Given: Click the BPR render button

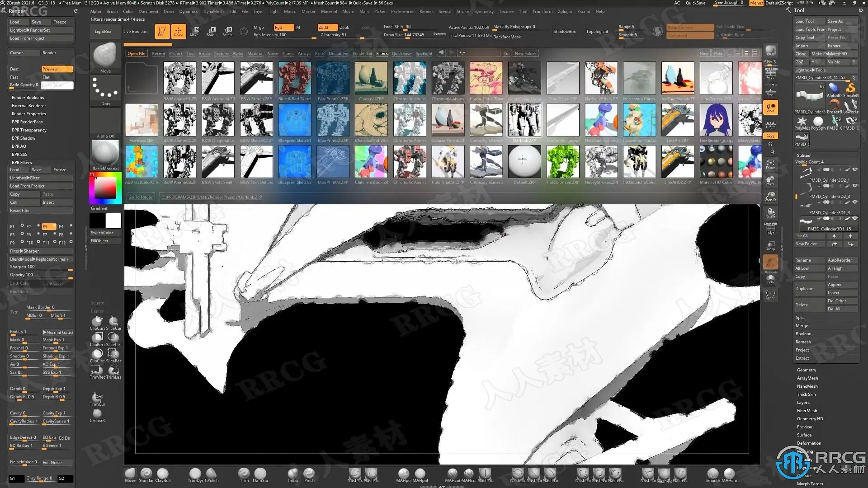Looking at the screenshot, I should pos(770,51).
